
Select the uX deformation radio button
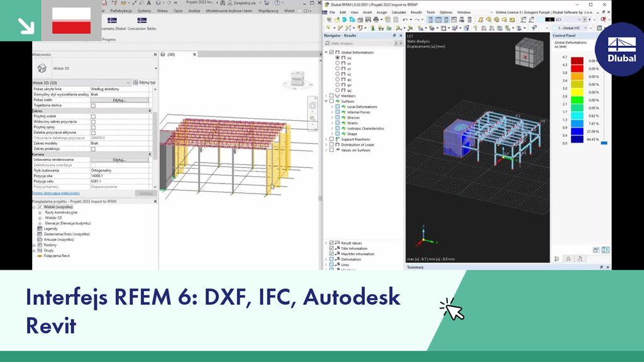click(x=338, y=63)
